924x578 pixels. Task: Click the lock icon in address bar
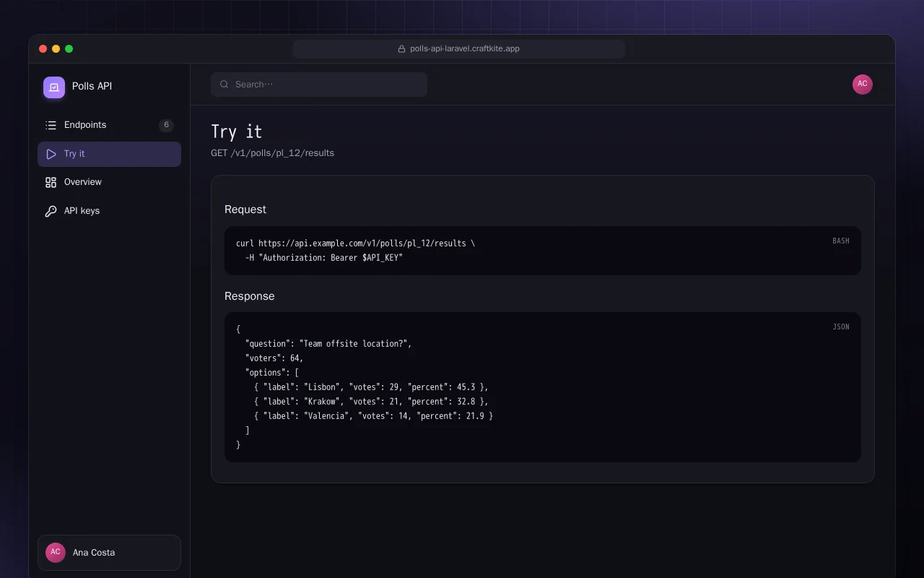pyautogui.click(x=402, y=49)
